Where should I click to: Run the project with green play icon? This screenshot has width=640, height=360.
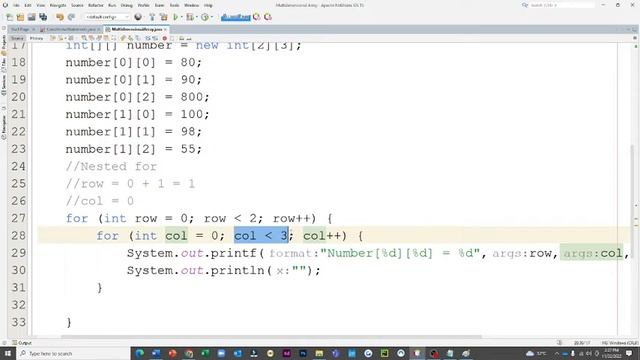pos(176,17)
